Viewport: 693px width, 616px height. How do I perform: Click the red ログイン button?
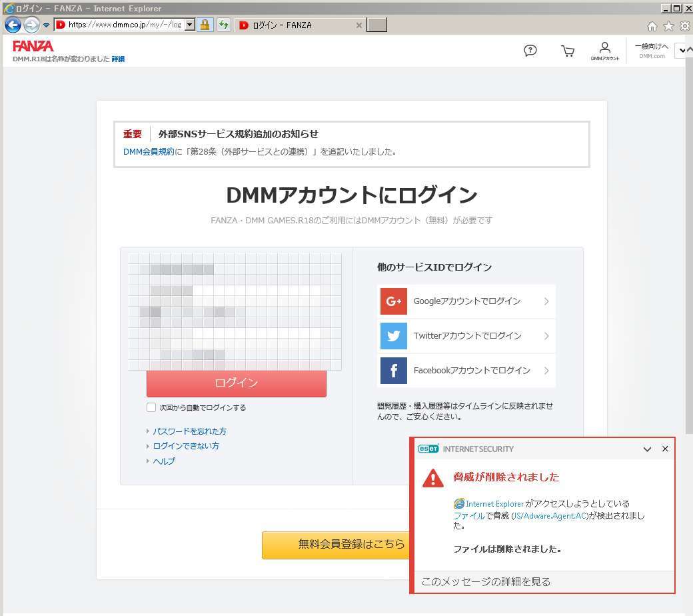pos(237,383)
